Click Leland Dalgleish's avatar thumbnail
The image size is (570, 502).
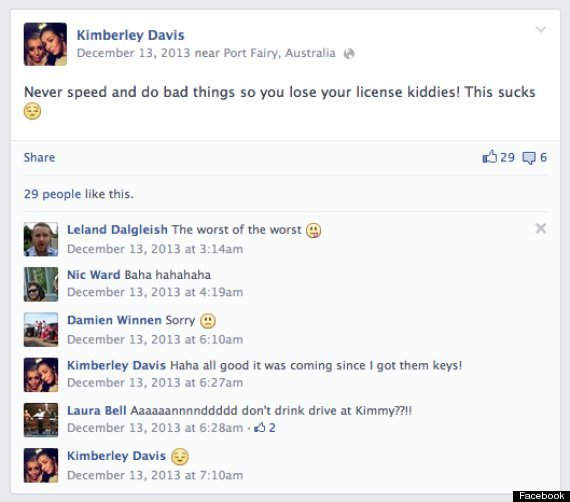pos(41,239)
